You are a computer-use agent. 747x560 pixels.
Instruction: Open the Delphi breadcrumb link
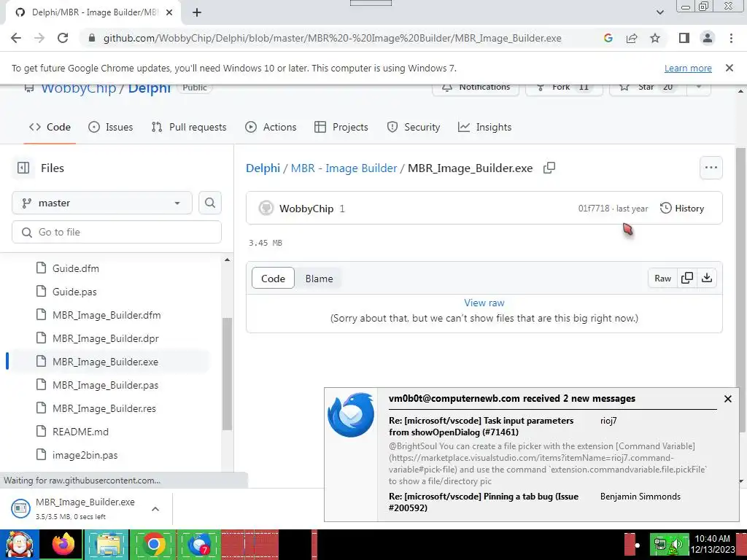(x=263, y=168)
